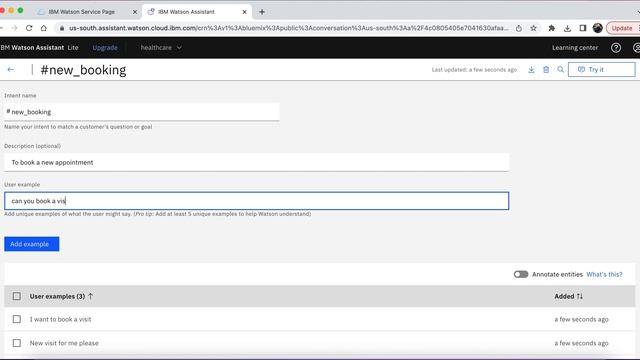Open the browser extensions puzzle icon
Screen dimensions: 640x360
(x=551, y=28)
